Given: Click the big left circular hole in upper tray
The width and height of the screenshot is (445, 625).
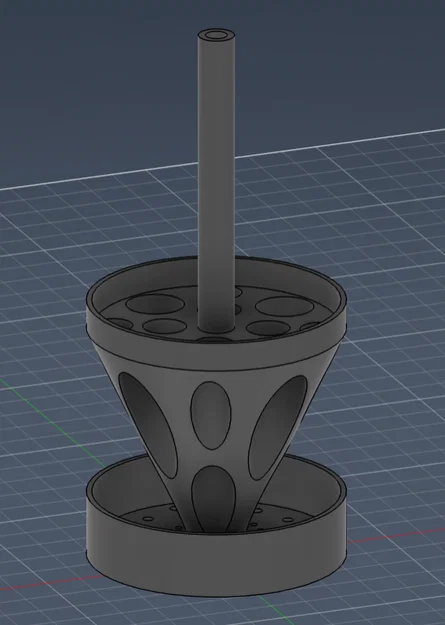Looking at the screenshot, I should pyautogui.click(x=156, y=304).
